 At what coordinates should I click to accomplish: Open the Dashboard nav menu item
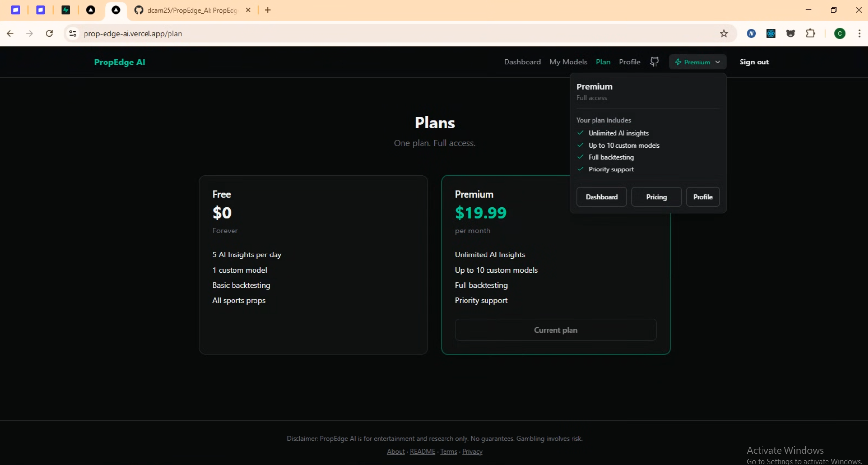click(x=522, y=62)
